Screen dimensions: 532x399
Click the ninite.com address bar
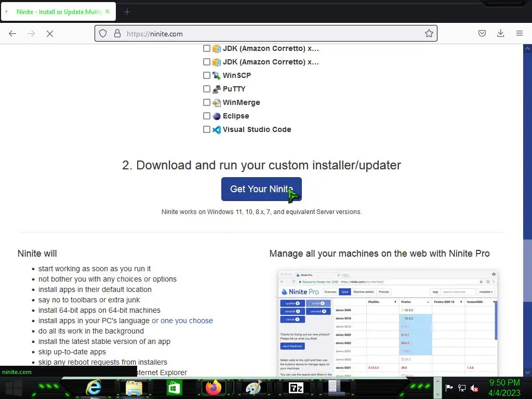[x=266, y=33]
